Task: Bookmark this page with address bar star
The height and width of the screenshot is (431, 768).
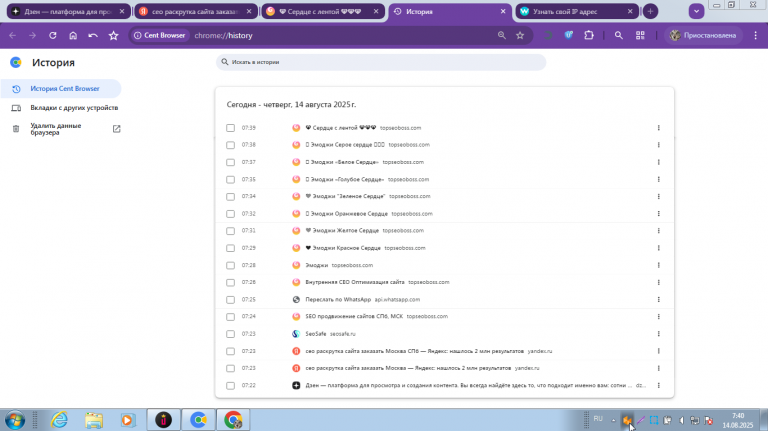Action: [520, 35]
